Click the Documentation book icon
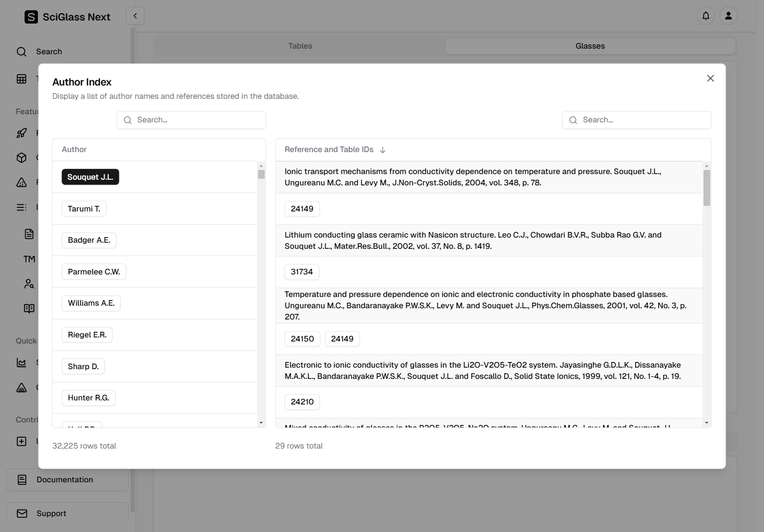764x532 pixels. 22,480
